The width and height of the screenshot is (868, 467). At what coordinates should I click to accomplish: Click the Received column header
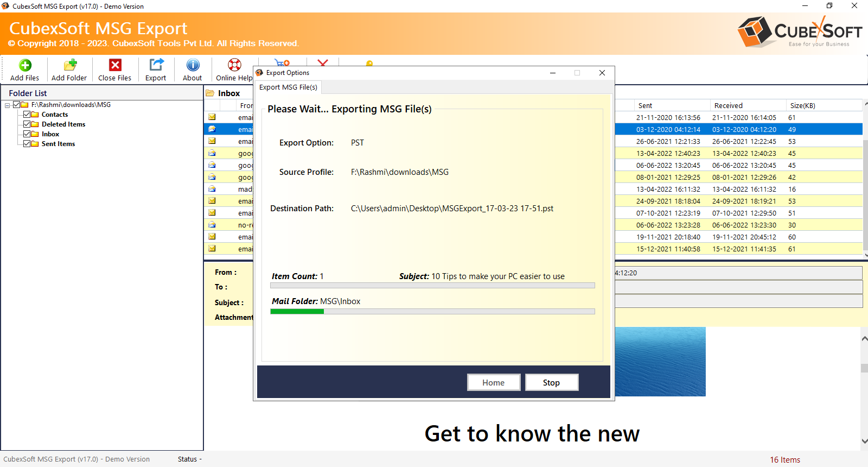pos(748,105)
